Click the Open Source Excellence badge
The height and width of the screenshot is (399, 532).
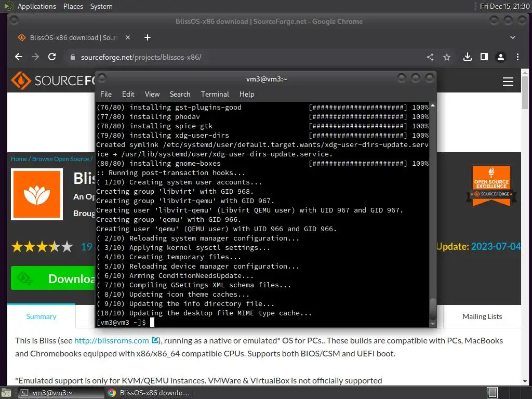[491, 186]
